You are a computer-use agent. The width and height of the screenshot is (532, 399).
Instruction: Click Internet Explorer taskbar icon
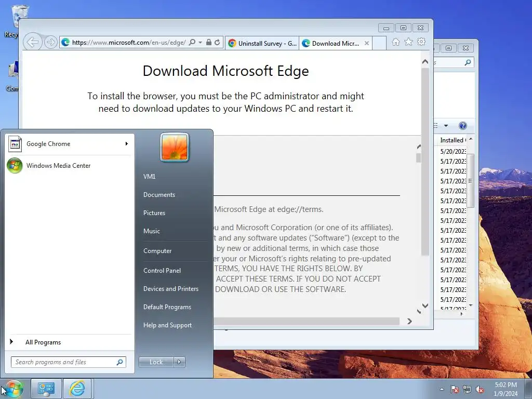click(x=77, y=389)
